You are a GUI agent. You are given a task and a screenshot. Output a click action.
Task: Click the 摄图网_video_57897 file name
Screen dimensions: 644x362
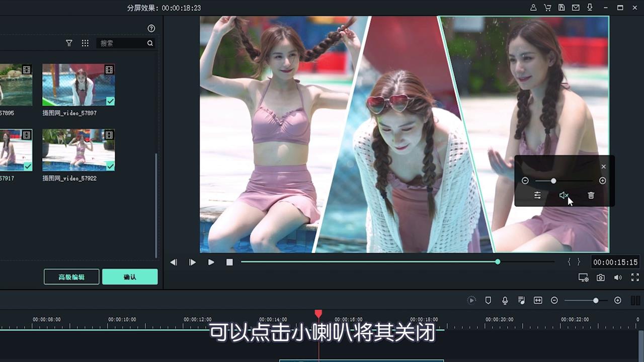pyautogui.click(x=69, y=113)
